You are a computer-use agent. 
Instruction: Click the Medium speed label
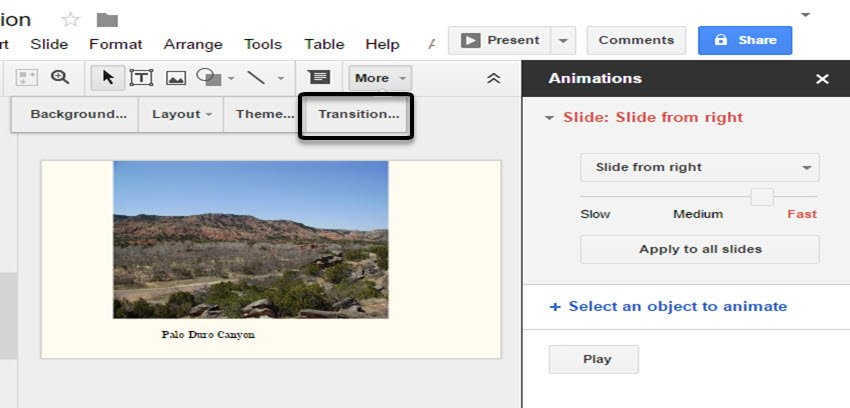point(698,214)
